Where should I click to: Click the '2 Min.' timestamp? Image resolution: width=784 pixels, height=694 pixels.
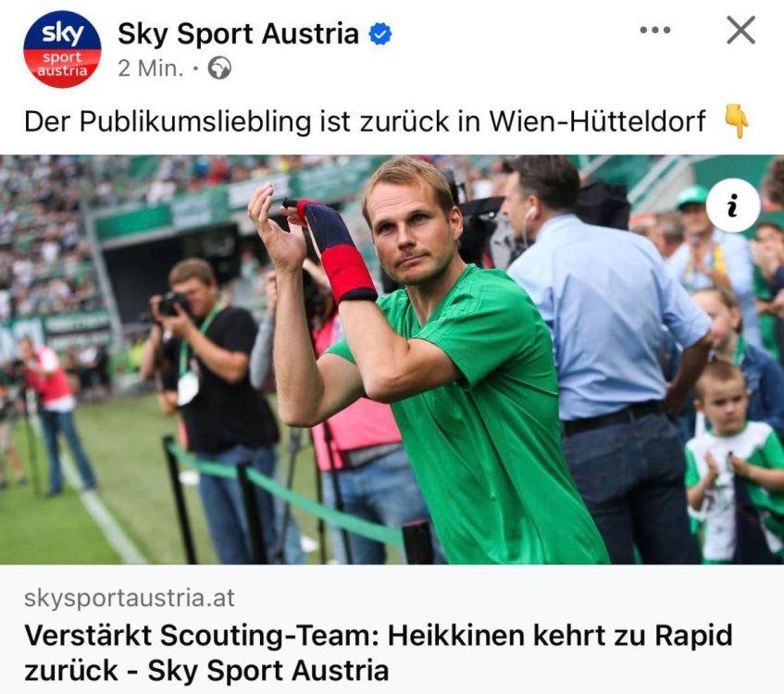(x=151, y=68)
